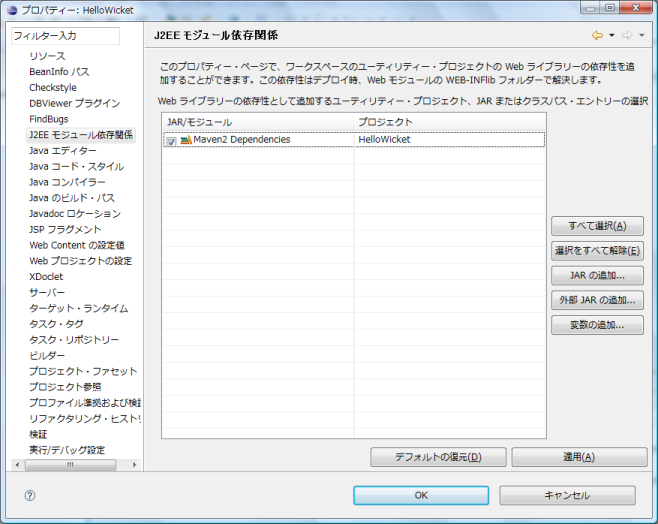Click the JAR/モジュール column header

[257, 122]
